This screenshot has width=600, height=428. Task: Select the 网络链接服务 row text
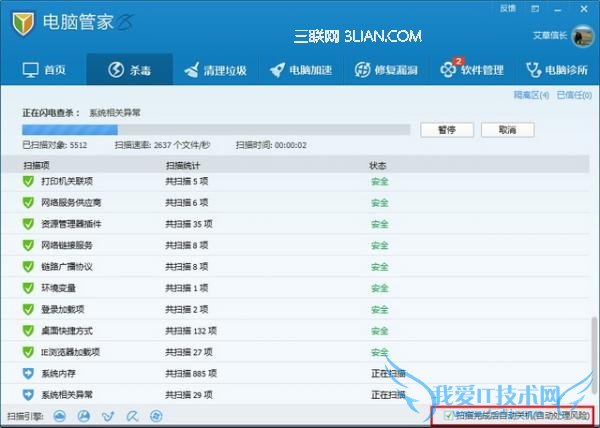coord(67,245)
